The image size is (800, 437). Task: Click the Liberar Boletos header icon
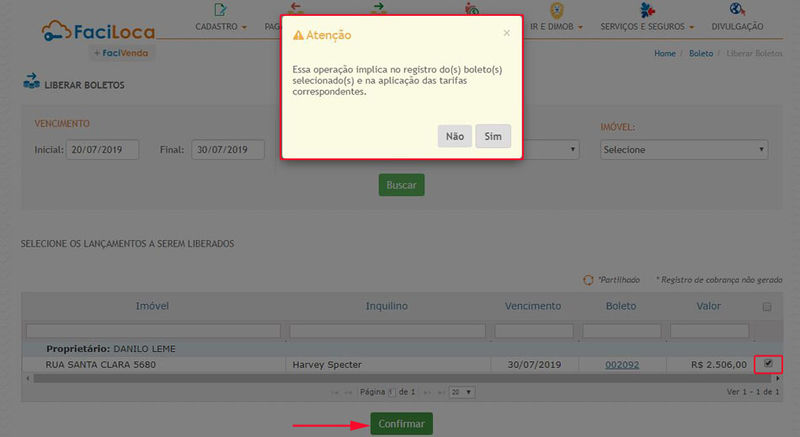point(30,84)
